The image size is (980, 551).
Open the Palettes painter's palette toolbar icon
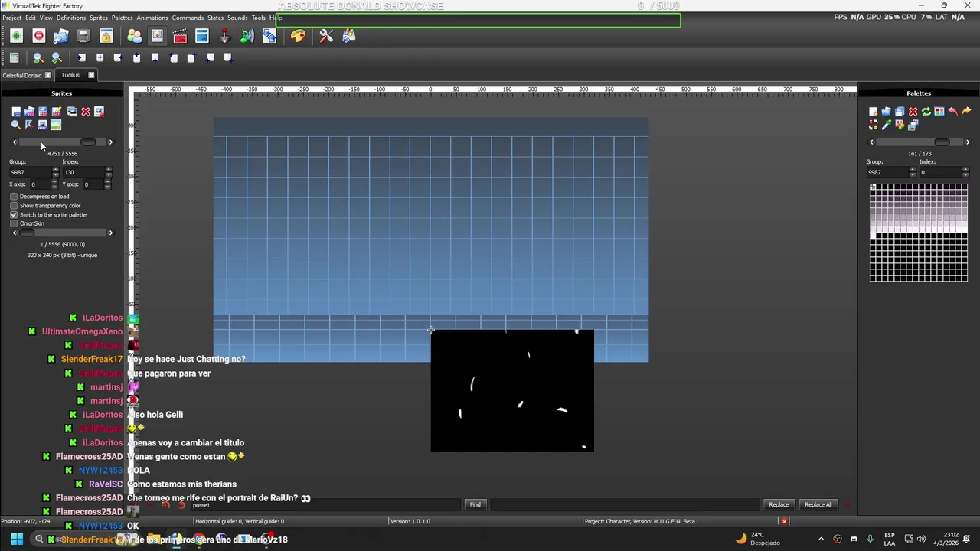pyautogui.click(x=298, y=36)
